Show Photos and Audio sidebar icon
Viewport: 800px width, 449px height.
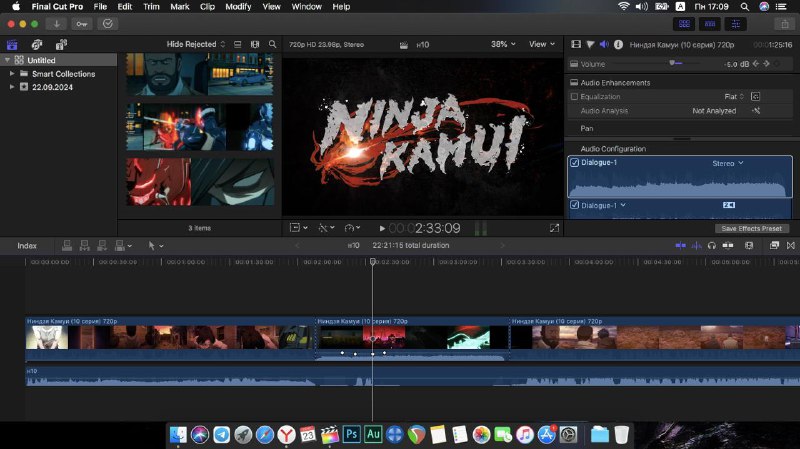[x=37, y=45]
